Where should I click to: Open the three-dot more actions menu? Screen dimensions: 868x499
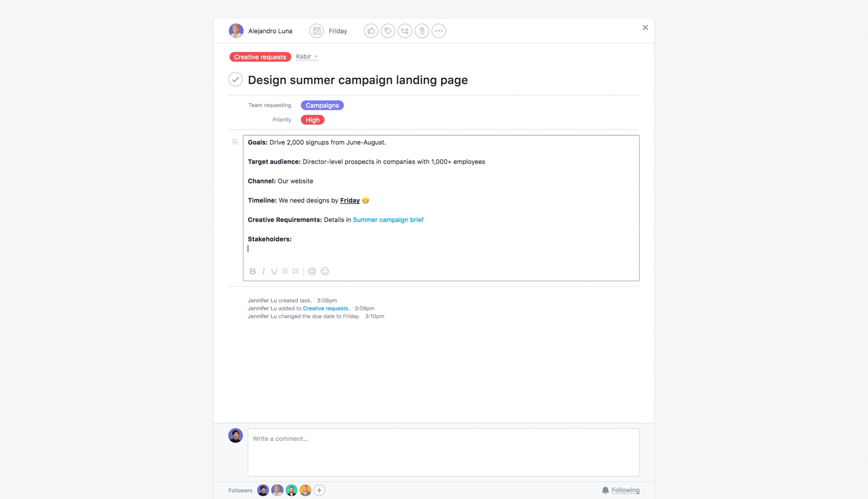coord(439,31)
